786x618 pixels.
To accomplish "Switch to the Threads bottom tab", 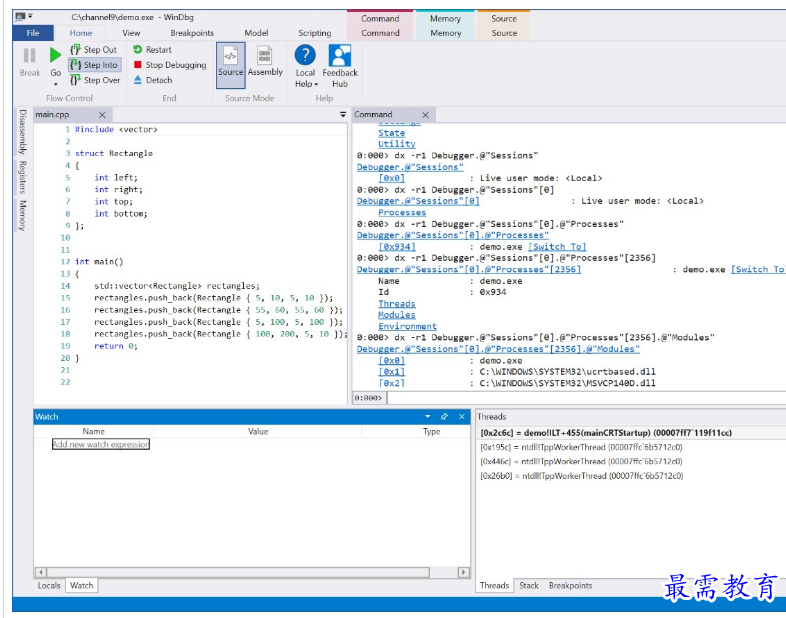I will pos(494,585).
